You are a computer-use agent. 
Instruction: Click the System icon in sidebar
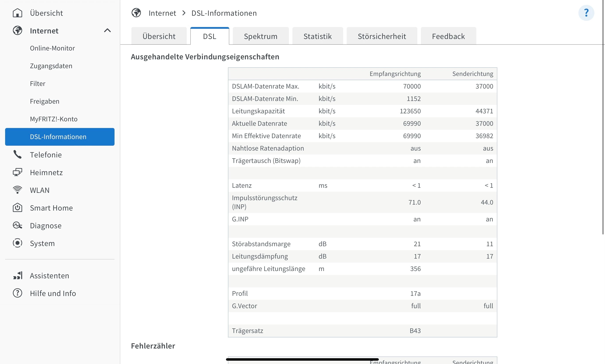18,243
